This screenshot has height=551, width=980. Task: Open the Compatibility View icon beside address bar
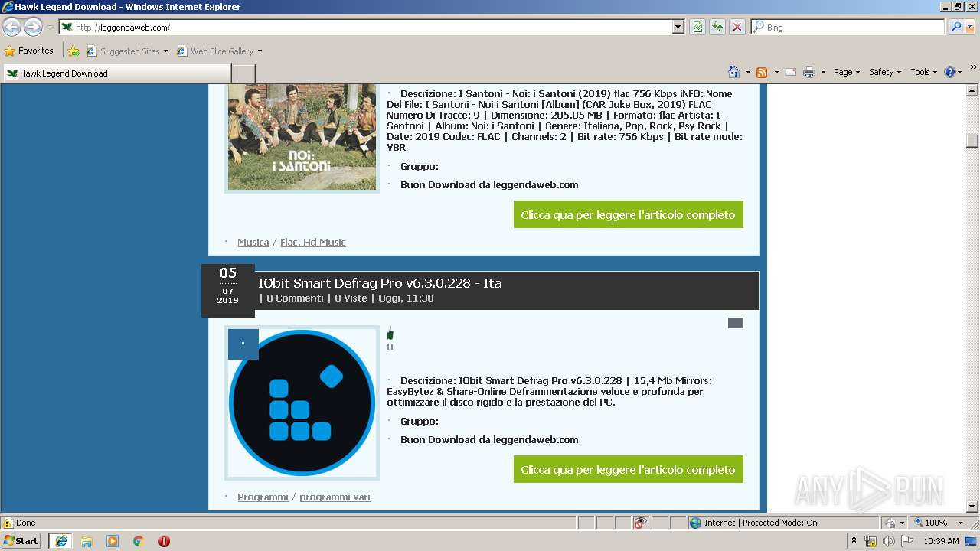point(697,28)
